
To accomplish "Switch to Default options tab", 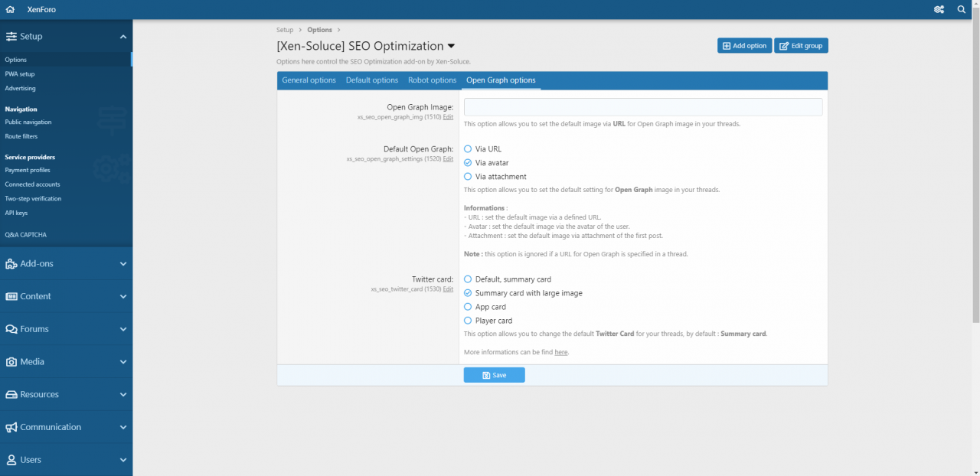I will click(x=372, y=80).
